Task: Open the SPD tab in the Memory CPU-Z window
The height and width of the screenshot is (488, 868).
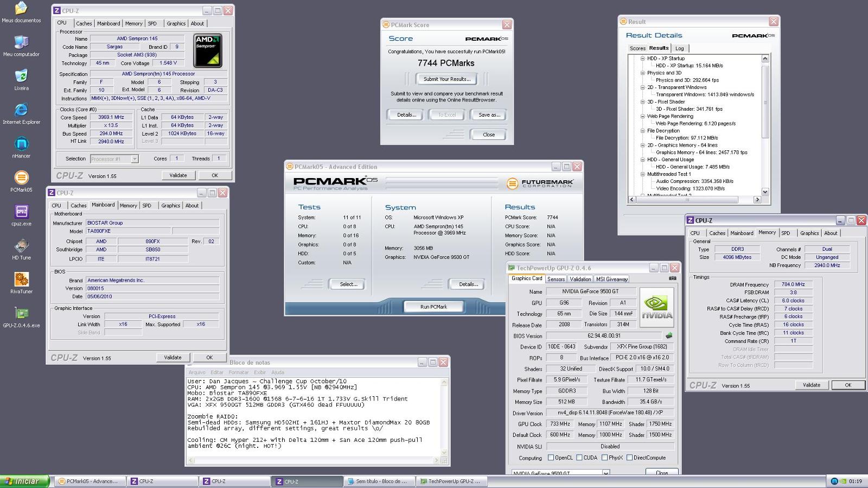Action: (786, 233)
